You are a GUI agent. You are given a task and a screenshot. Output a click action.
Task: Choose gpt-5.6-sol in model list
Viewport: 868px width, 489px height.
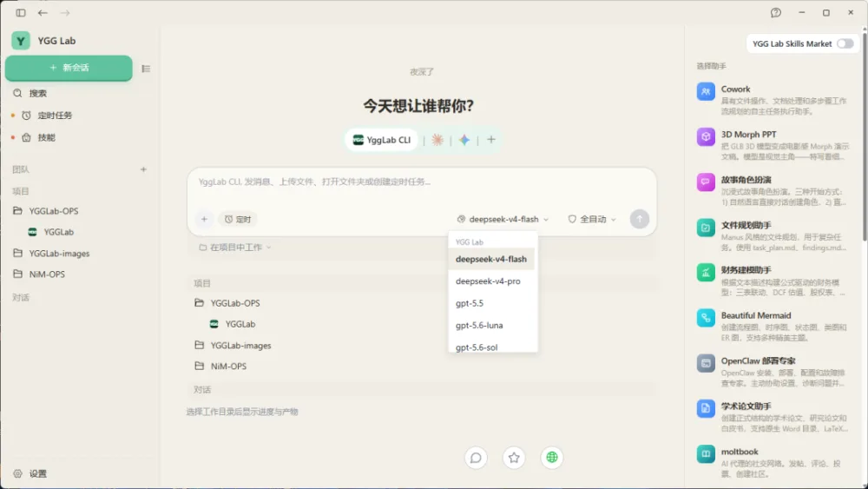[x=491, y=347]
